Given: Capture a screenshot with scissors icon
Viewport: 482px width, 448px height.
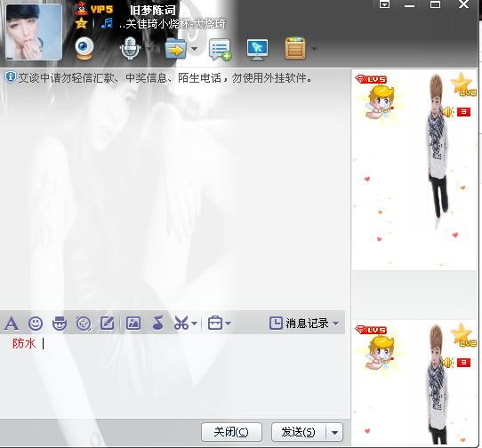Looking at the screenshot, I should point(181,323).
